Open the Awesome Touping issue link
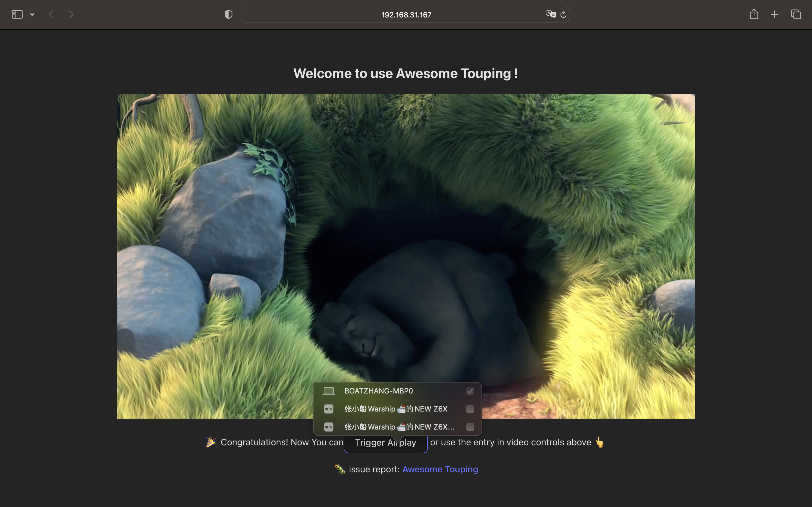Image resolution: width=812 pixels, height=507 pixels. click(x=440, y=469)
